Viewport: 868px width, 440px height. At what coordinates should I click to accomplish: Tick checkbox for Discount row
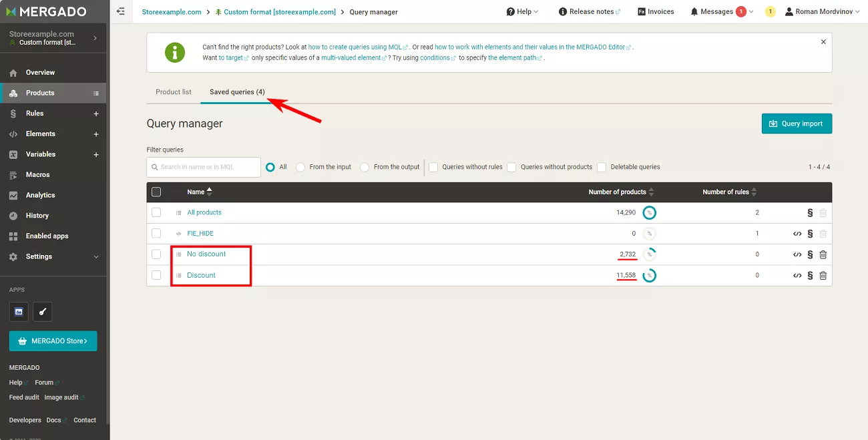[156, 275]
